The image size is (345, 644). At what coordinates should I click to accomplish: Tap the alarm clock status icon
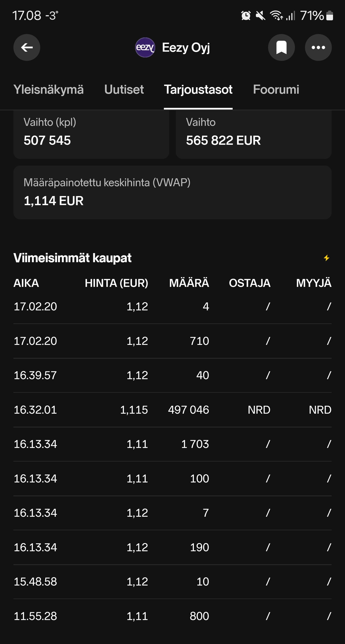[x=246, y=16]
